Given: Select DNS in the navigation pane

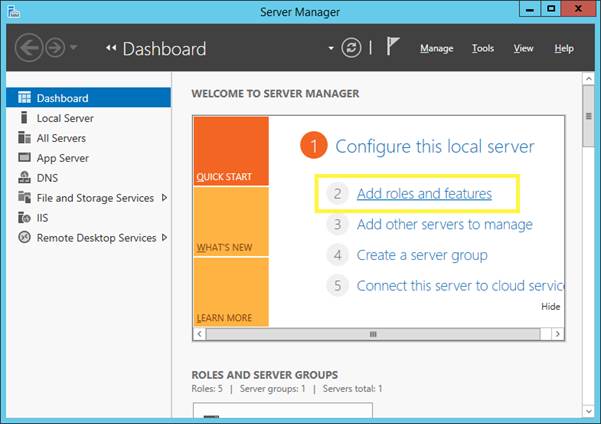Looking at the screenshot, I should pyautogui.click(x=89, y=178).
